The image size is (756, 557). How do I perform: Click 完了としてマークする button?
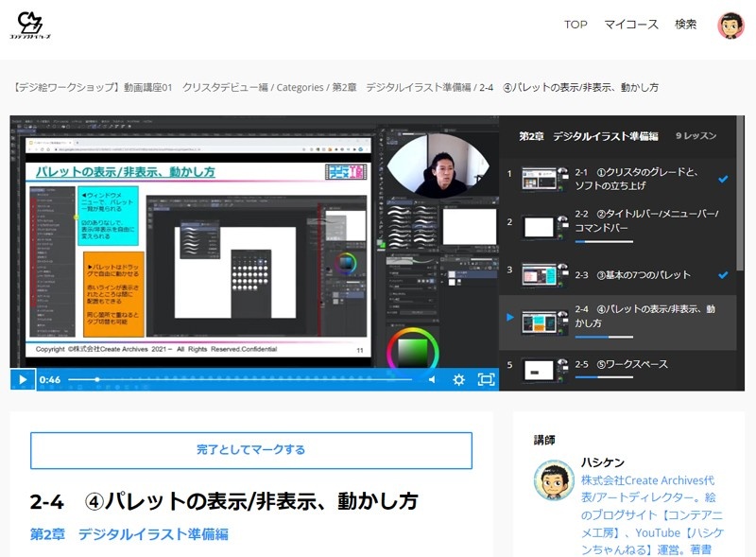(251, 450)
